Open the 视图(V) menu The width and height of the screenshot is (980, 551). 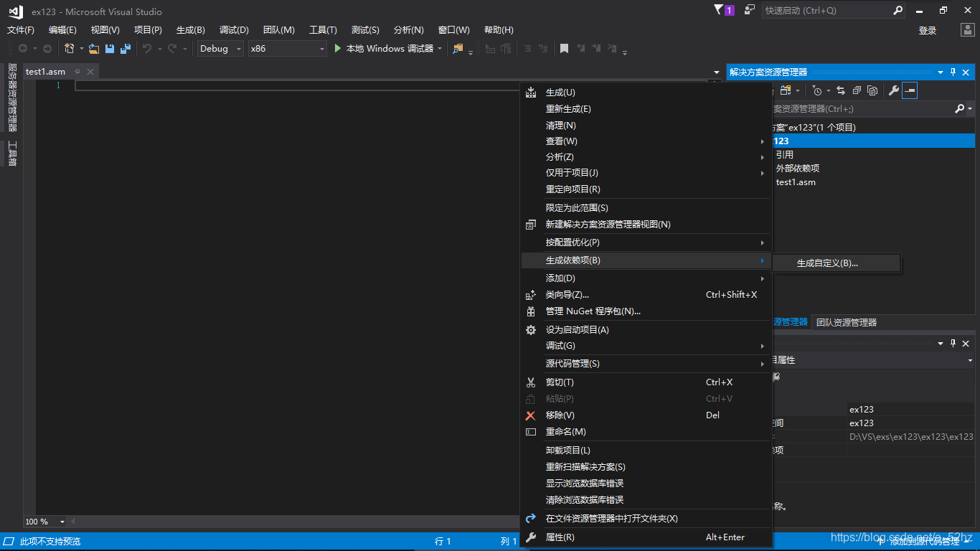[105, 30]
